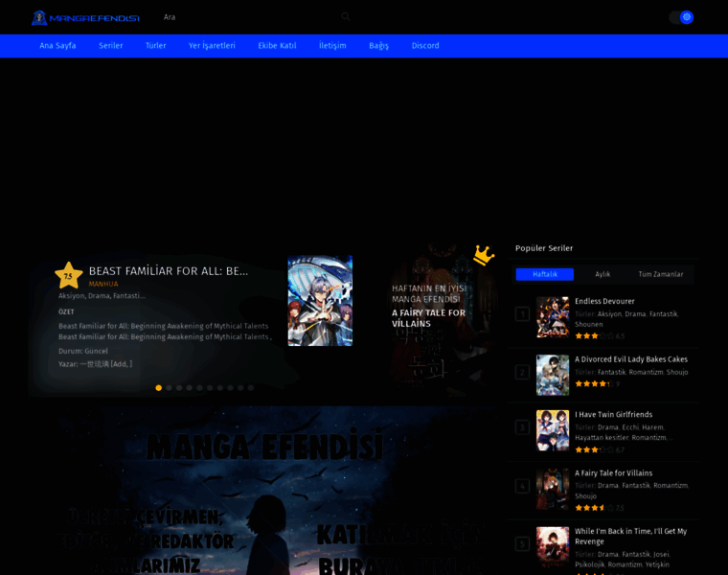Select the last slider dot
The image size is (728, 575).
251,388
